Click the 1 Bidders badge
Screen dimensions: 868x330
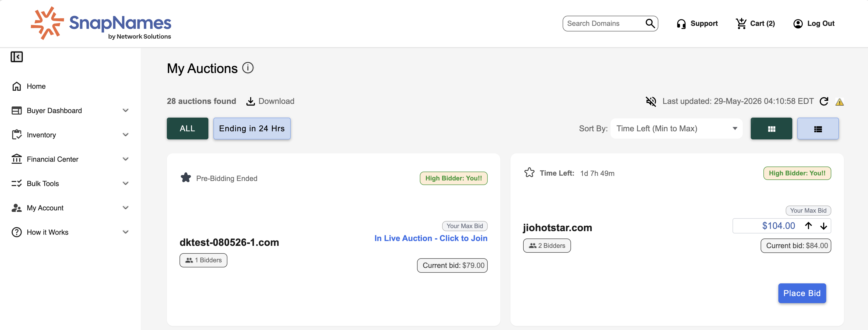coord(203,260)
